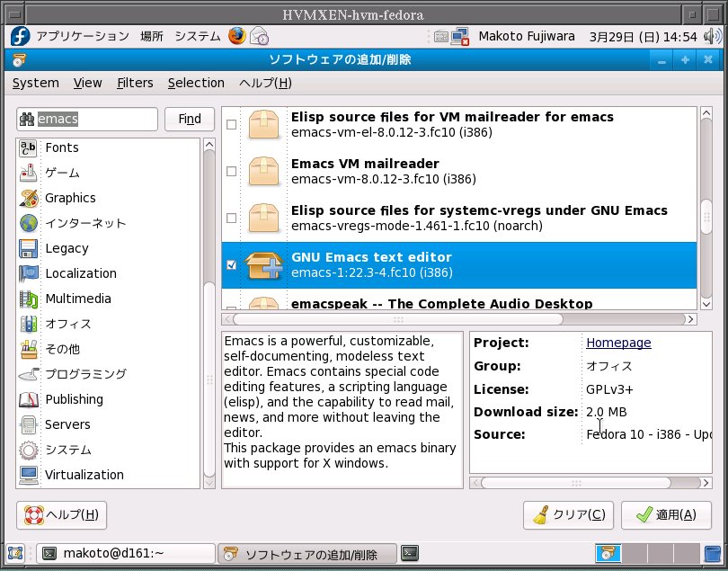The image size is (728, 571).
Task: Click the Publishing book icon
Action: click(x=29, y=399)
